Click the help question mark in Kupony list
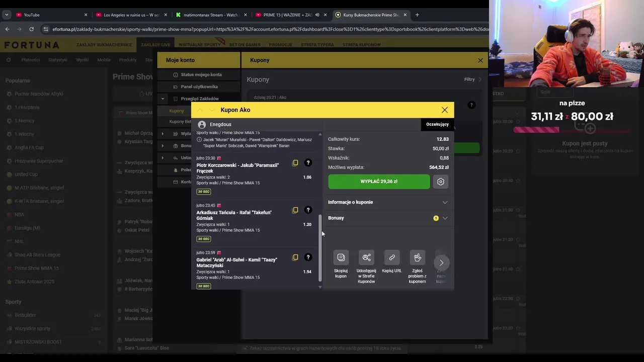Screen dimensions: 644x362 [x=471, y=105]
